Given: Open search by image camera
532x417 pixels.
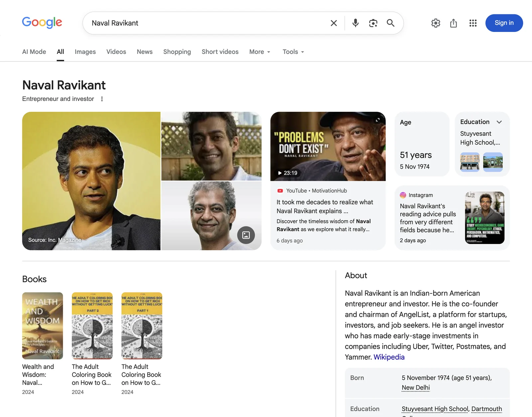Looking at the screenshot, I should click(373, 23).
